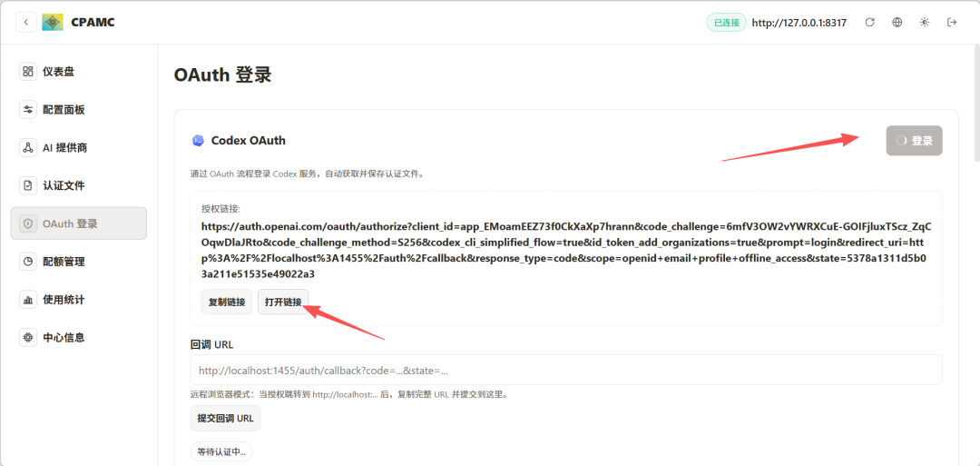Click the 远程浏览器模式 hint text
This screenshot has width=980, height=466.
point(352,395)
